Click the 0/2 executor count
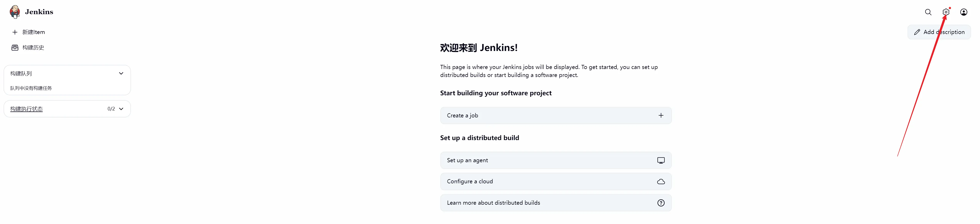980x224 pixels. (111, 109)
